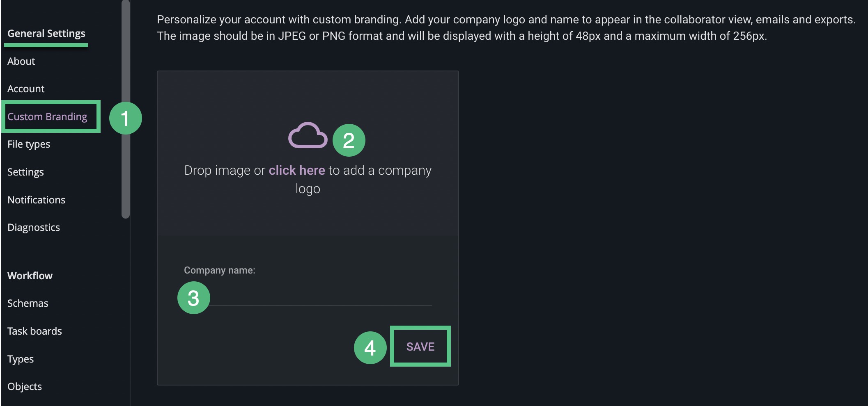Screen dimensions: 868x406
Task: Click the cloud upload icon
Action: pyautogui.click(x=308, y=135)
